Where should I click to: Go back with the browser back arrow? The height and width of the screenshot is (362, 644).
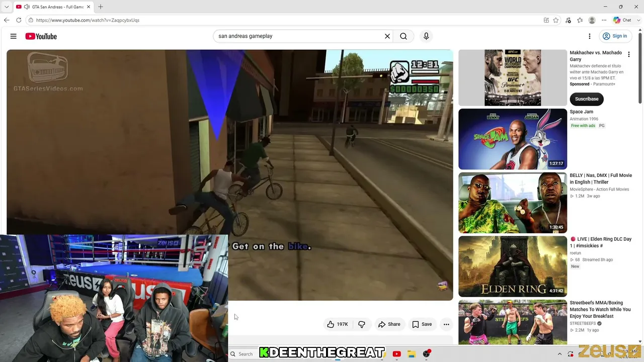click(x=7, y=20)
